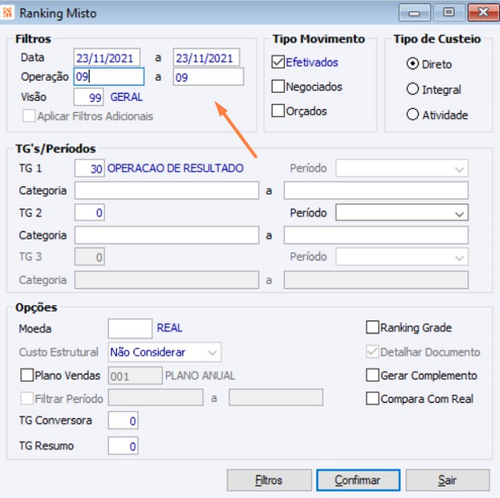
Task: Click the TG 1 code field
Action: click(89, 168)
